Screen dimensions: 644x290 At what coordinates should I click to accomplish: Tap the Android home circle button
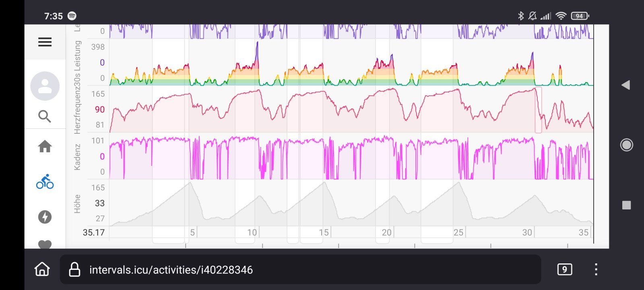coord(626,145)
